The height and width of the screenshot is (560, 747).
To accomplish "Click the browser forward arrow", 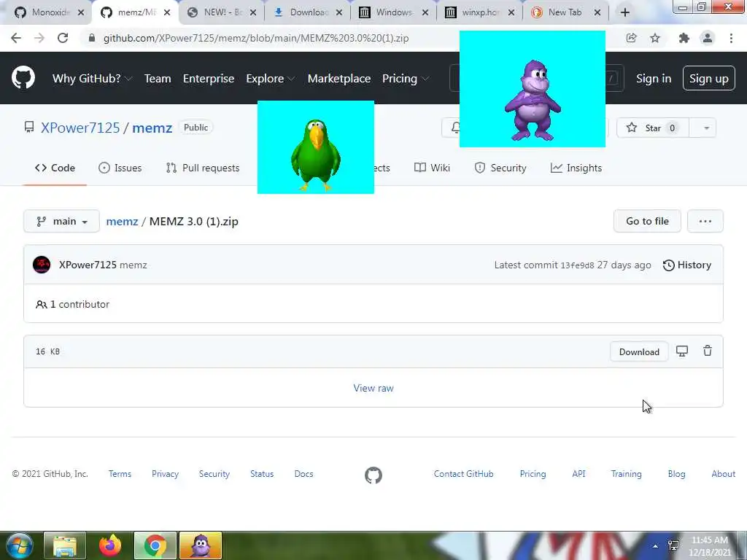I will pyautogui.click(x=39, y=38).
